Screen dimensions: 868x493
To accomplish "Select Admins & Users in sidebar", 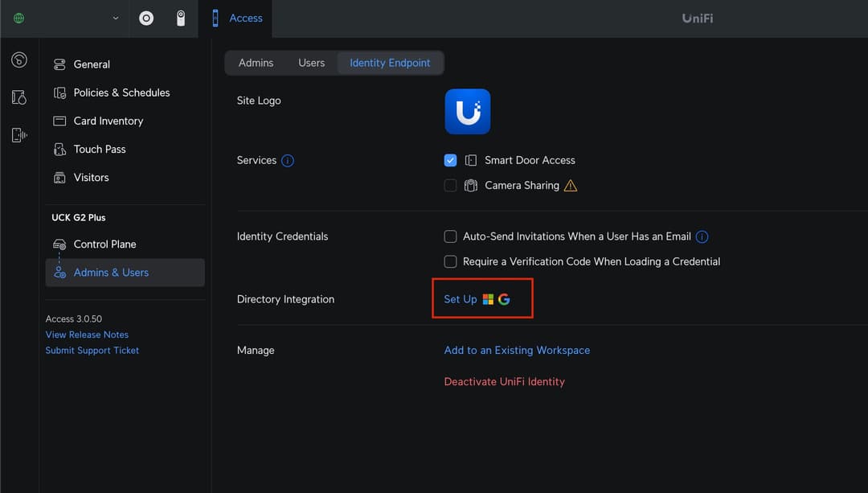I will (x=125, y=273).
